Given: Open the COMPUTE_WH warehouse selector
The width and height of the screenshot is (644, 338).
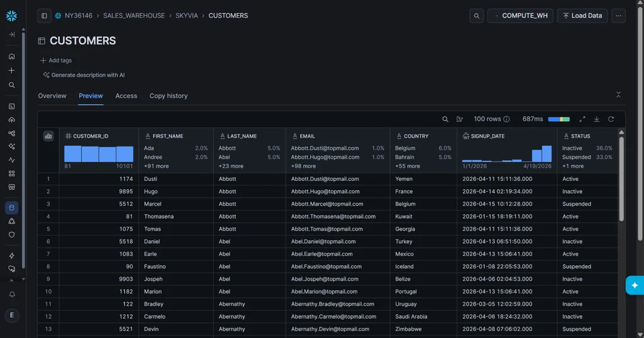Looking at the screenshot, I should [520, 16].
